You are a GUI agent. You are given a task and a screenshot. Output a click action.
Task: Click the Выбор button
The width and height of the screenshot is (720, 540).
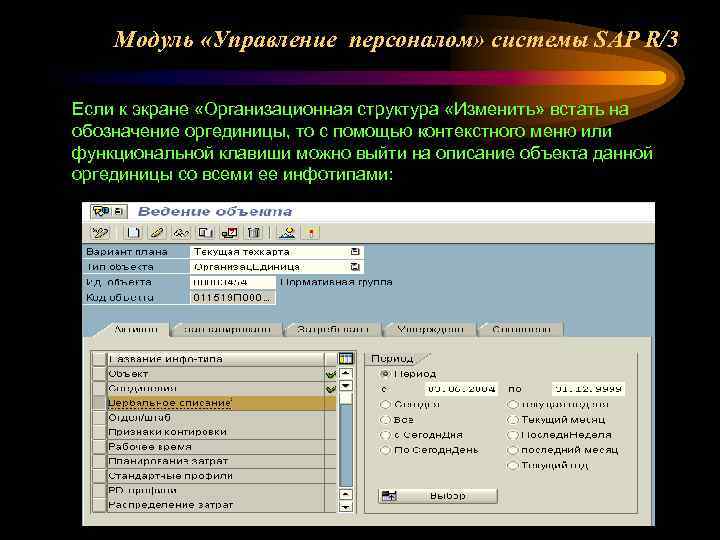[438, 496]
